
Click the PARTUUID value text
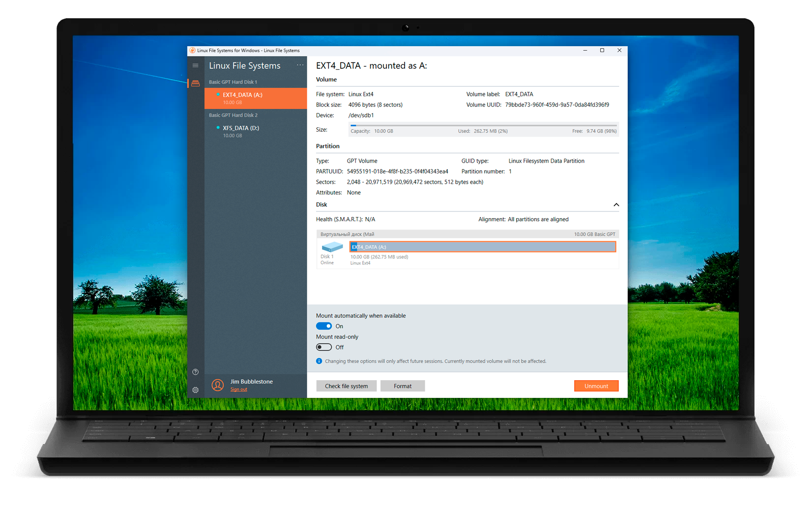click(x=398, y=171)
